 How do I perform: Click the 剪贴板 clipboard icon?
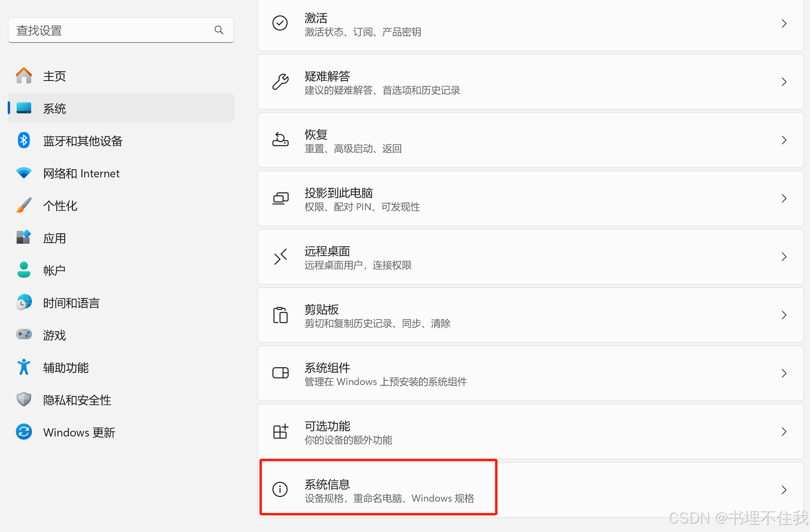coord(280,315)
